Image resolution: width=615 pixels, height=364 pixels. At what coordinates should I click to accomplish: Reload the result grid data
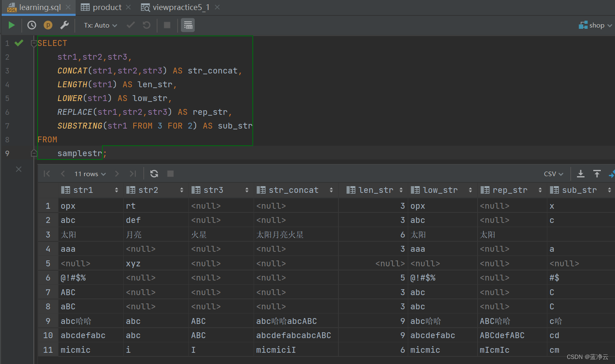click(x=154, y=174)
